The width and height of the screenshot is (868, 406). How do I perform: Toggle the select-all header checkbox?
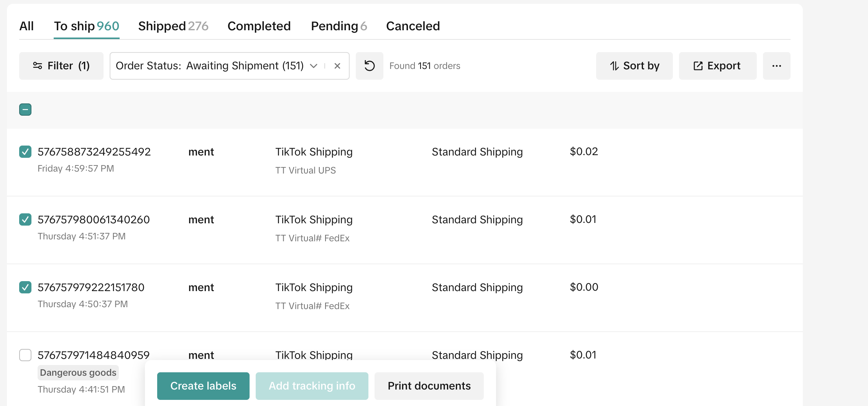tap(25, 110)
